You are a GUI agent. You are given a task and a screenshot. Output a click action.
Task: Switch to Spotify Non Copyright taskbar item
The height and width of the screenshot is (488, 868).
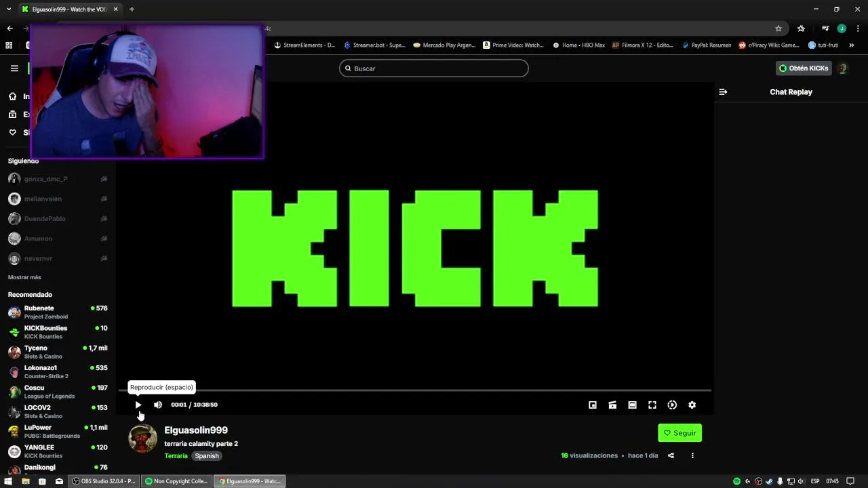[176, 481]
